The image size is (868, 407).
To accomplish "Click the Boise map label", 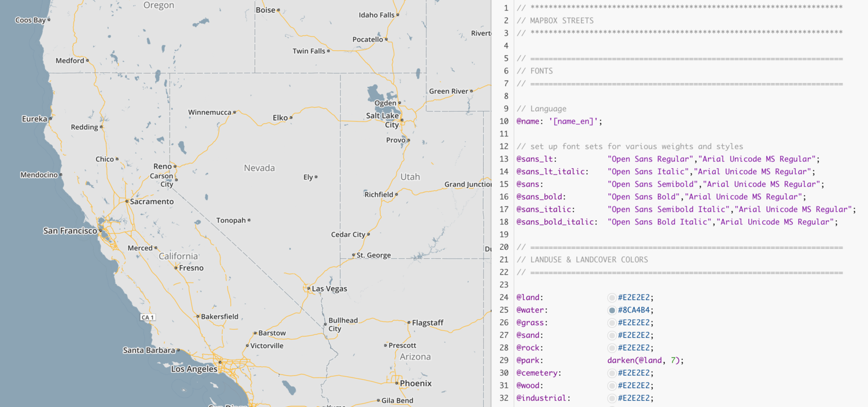I will 266,10.
